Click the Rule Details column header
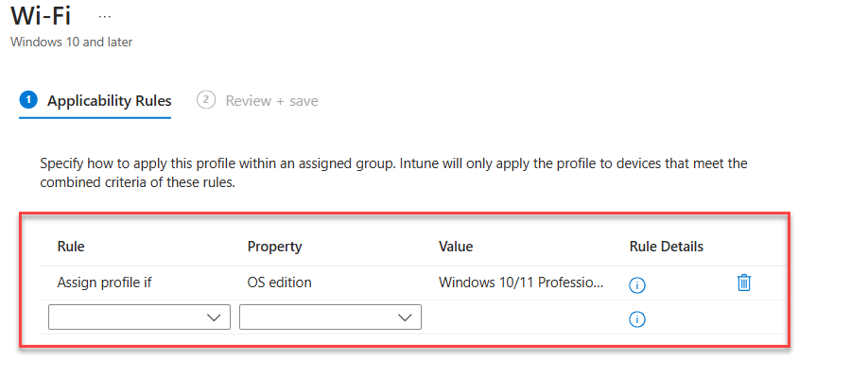 click(x=667, y=247)
